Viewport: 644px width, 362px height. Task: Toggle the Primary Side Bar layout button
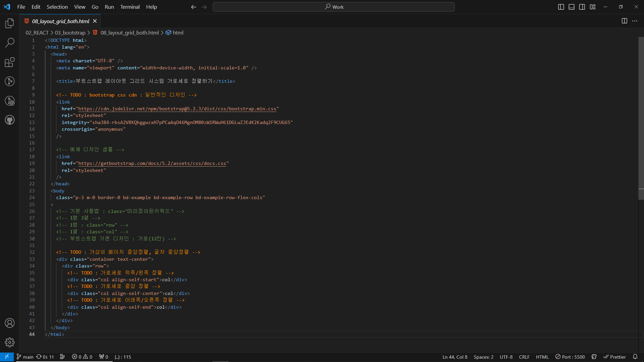pyautogui.click(x=561, y=7)
